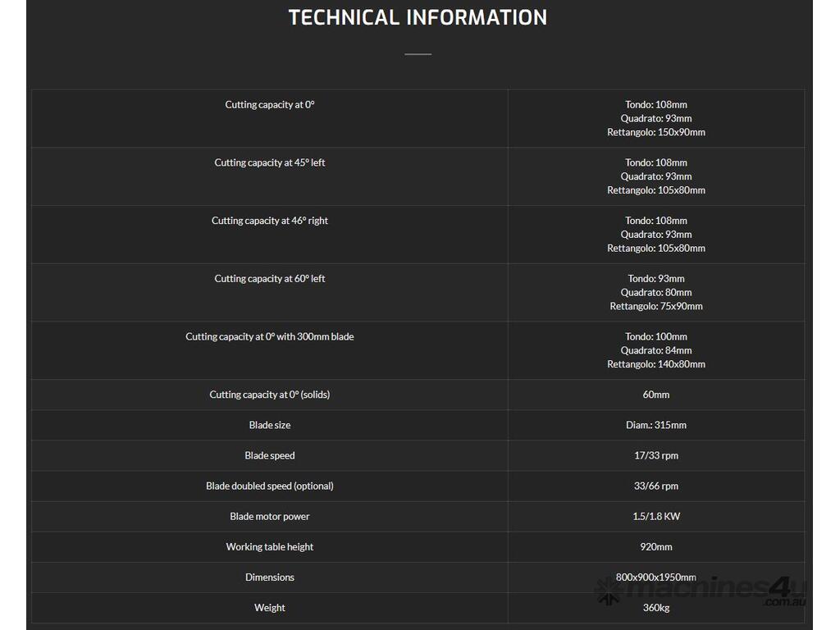Viewport: 840px width, 630px height.
Task: Click the "Cutting capacity at 0° (solids)" label
Action: pyautogui.click(x=270, y=395)
